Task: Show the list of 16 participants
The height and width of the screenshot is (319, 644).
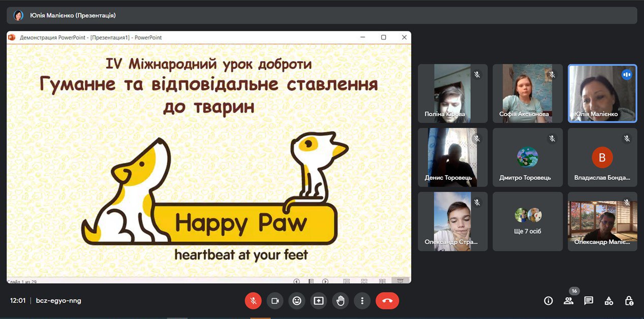Action: tap(568, 301)
